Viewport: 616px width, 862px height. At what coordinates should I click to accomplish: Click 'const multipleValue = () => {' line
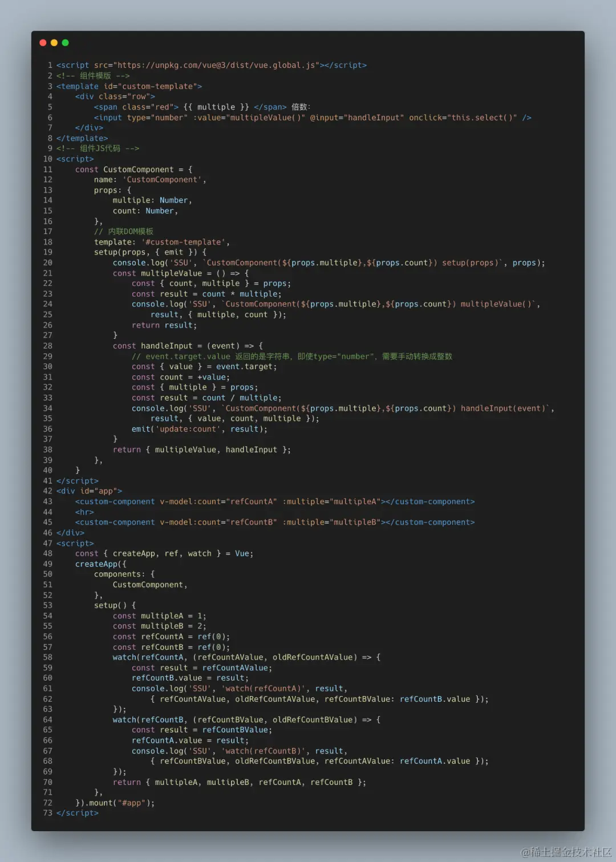(x=181, y=274)
